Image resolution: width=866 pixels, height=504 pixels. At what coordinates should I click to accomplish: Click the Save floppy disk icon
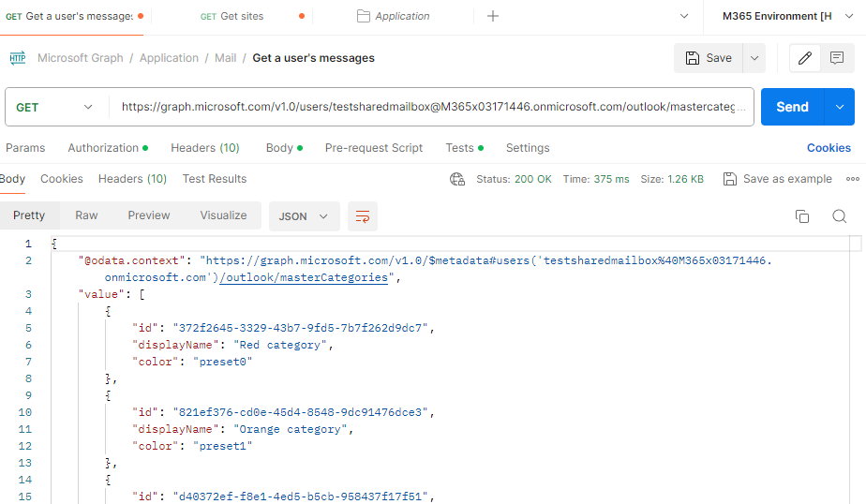pos(692,58)
